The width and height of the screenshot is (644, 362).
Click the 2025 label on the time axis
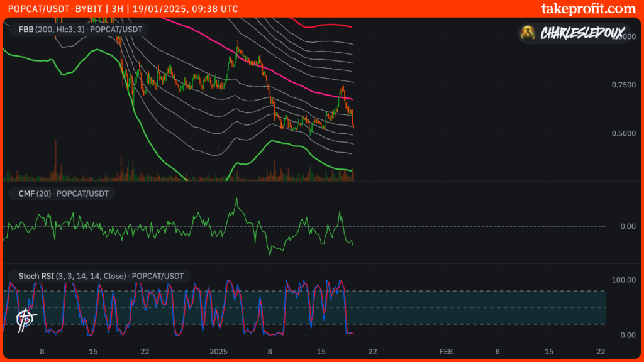218,351
